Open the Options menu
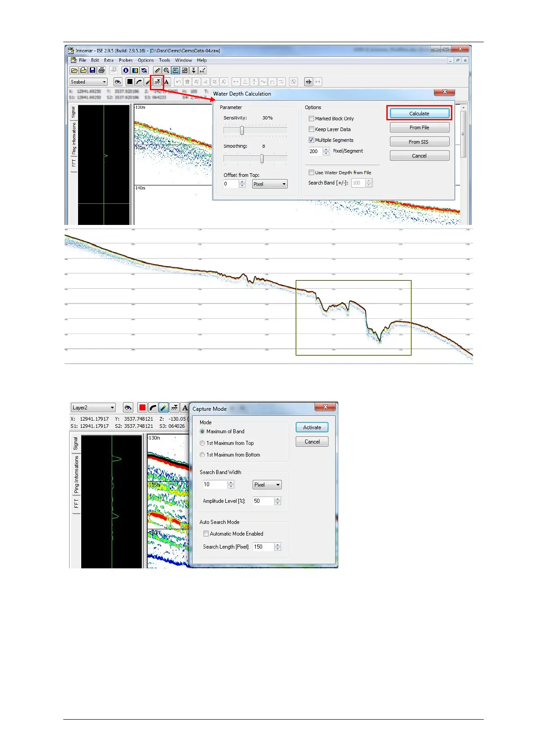Screen dimensions: 534x756 coord(145,60)
